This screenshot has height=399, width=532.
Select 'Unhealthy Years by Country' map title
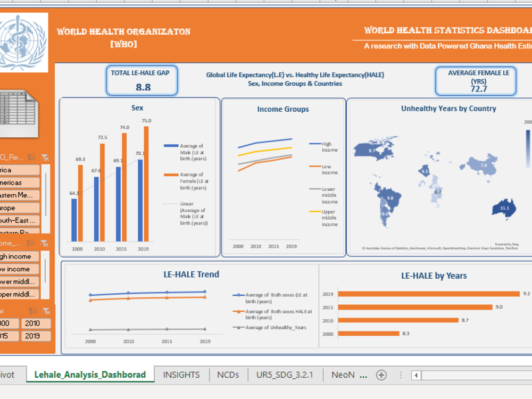[448, 109]
